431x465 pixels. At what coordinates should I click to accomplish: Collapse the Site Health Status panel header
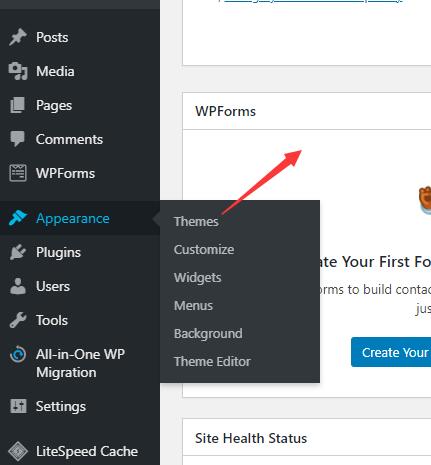[x=307, y=438]
